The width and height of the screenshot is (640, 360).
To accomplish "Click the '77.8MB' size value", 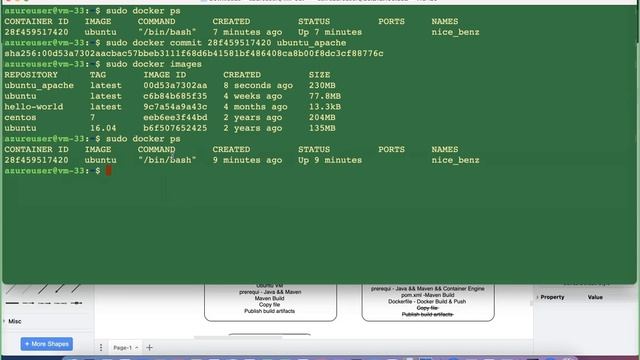I will (325, 96).
